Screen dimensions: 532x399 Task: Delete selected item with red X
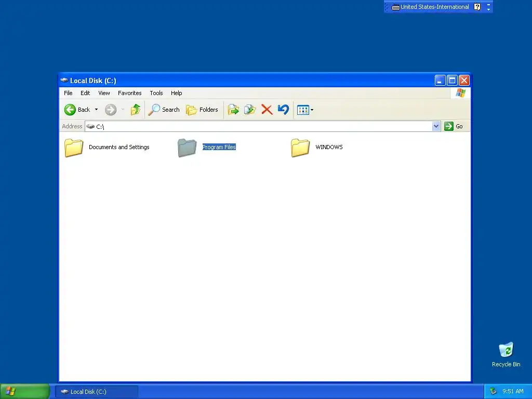coord(267,110)
